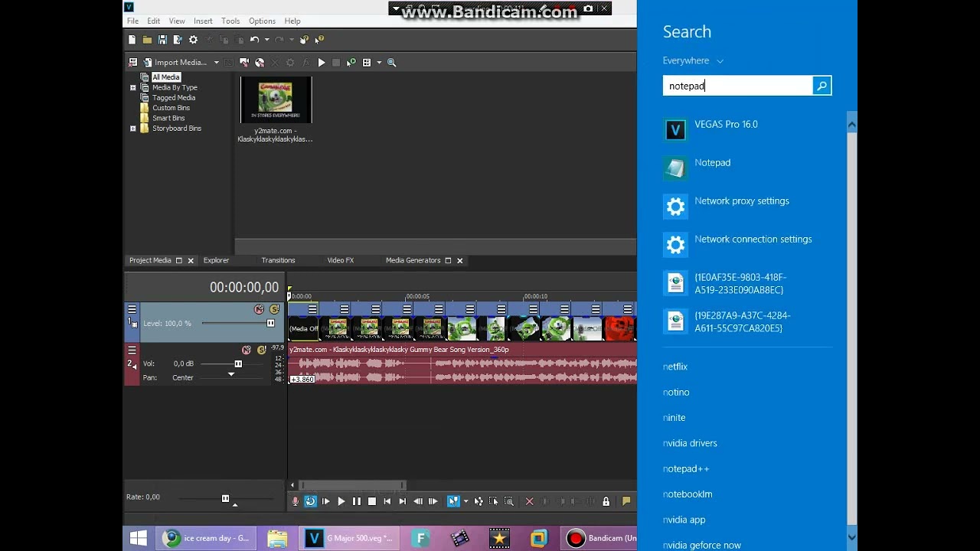Open the Help menu
Image resolution: width=980 pixels, height=551 pixels.
[292, 21]
